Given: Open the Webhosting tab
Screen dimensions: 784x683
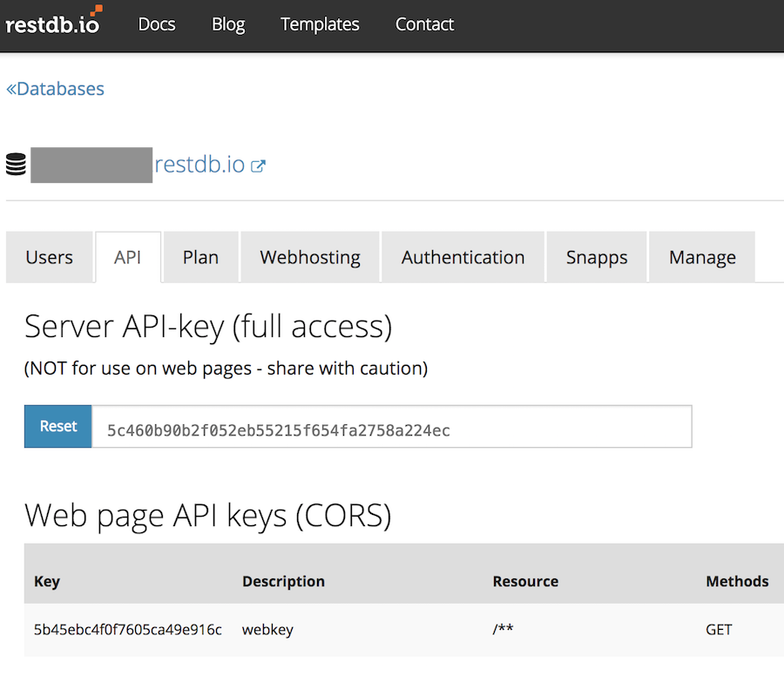Looking at the screenshot, I should click(310, 257).
